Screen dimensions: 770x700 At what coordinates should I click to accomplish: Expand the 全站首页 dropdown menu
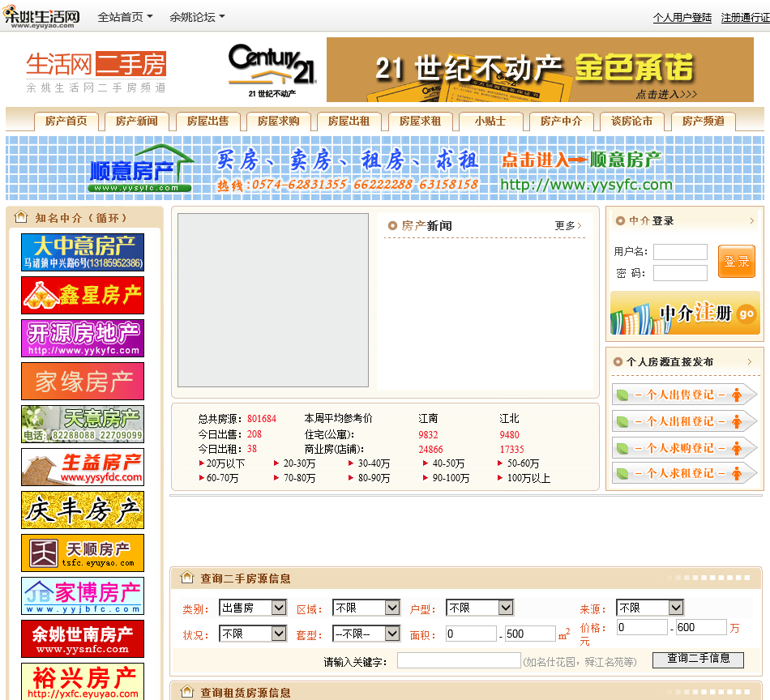(125, 17)
